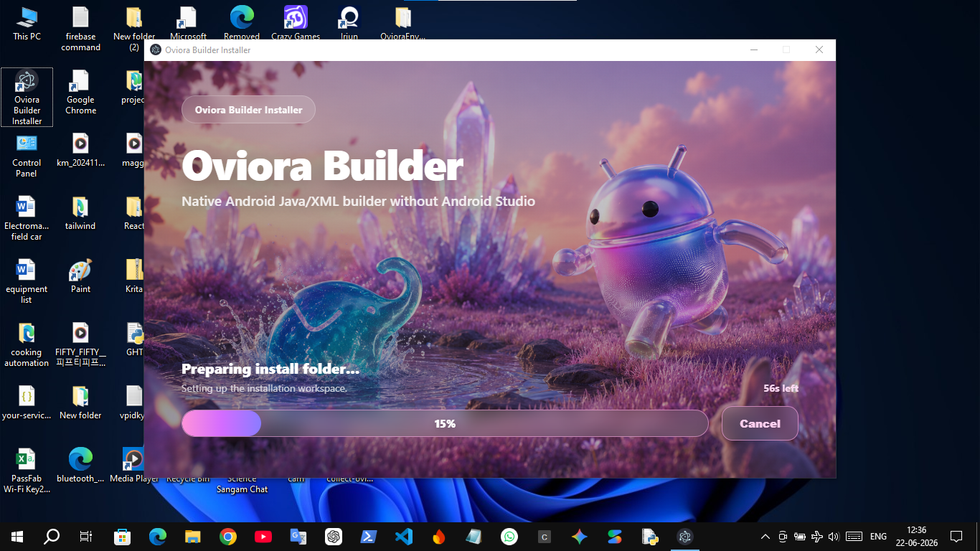Show hidden system tray icons

coord(765,536)
